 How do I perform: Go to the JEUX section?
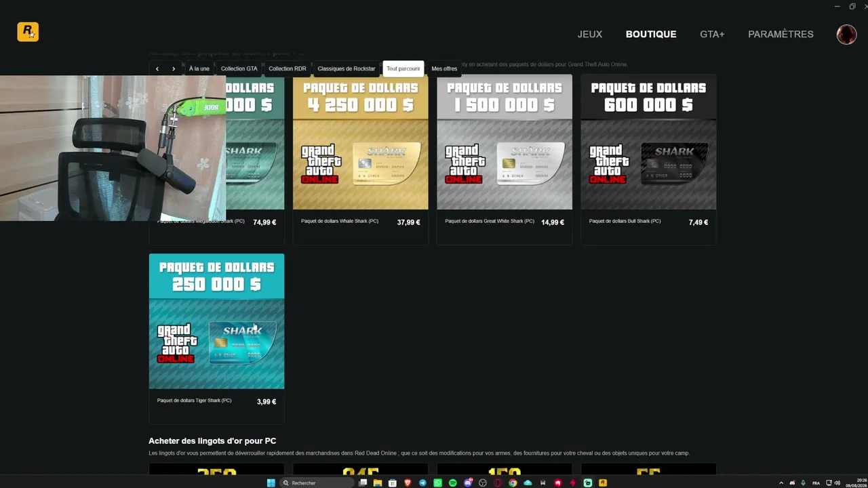(590, 35)
